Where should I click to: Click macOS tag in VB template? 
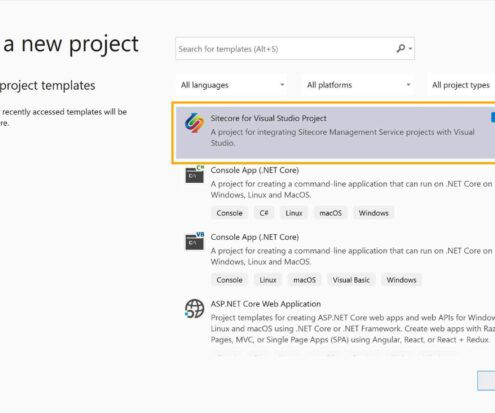click(x=304, y=280)
